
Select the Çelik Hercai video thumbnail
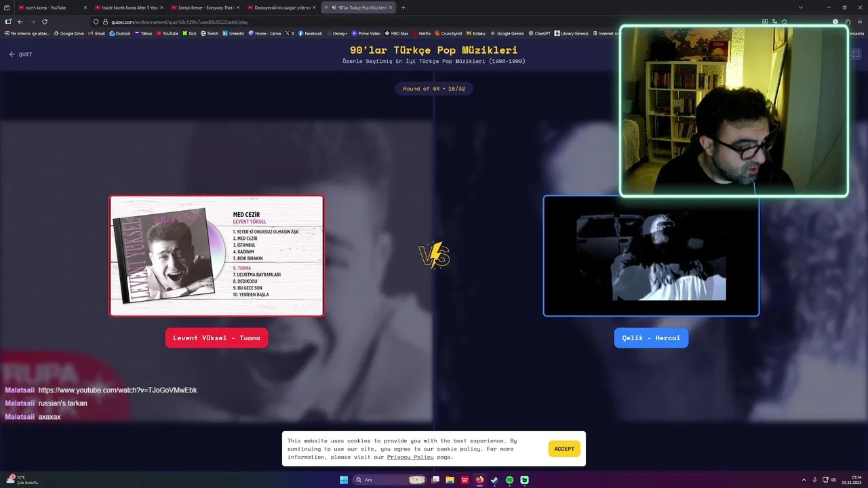(x=651, y=256)
